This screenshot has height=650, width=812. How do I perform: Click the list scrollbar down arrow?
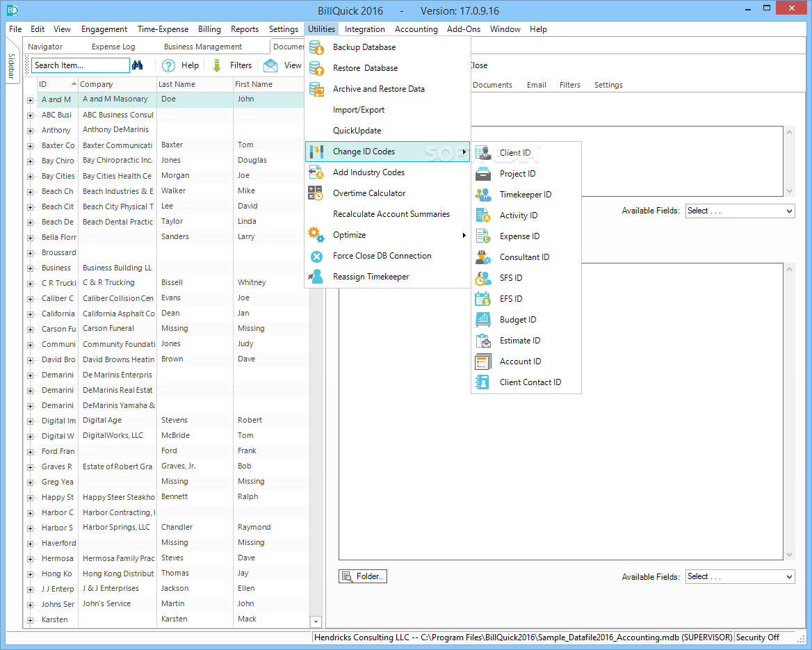[316, 621]
